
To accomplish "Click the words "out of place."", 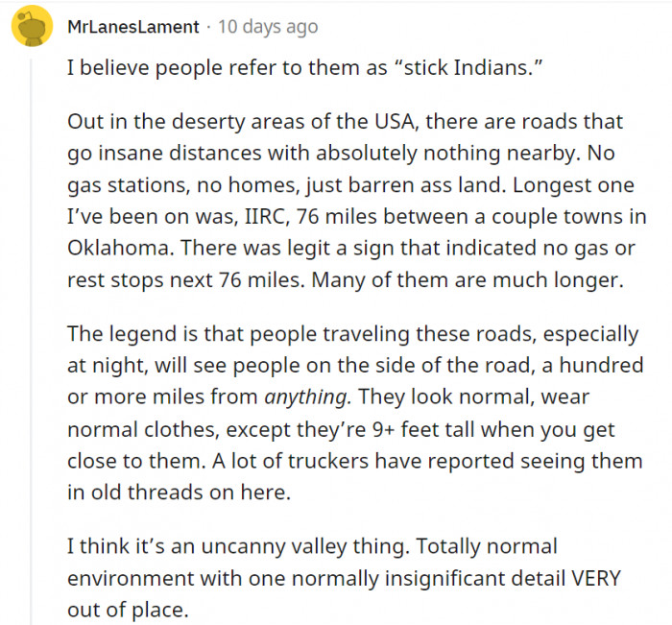I will click(x=128, y=610).
